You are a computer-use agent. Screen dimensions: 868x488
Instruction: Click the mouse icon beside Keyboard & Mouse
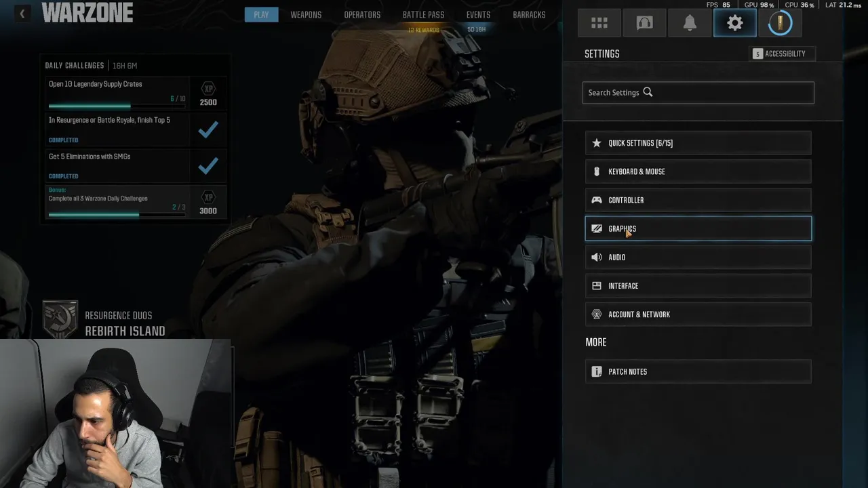[x=597, y=171]
